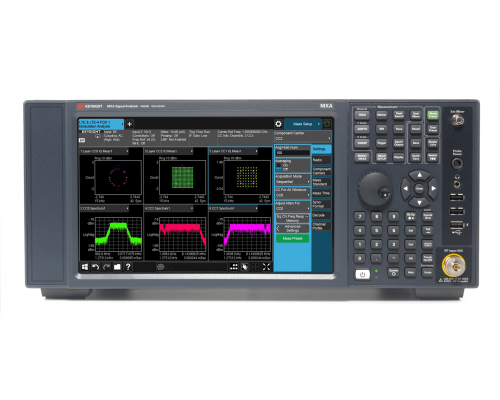This screenshot has height=400, width=500.
Task: Open the window layout grid icon
Action: point(234,267)
